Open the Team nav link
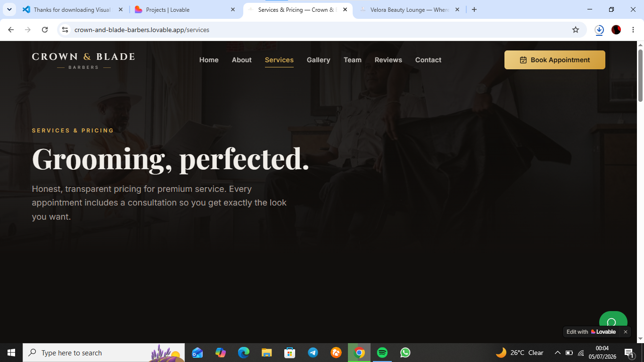This screenshot has height=362, width=644. click(353, 60)
